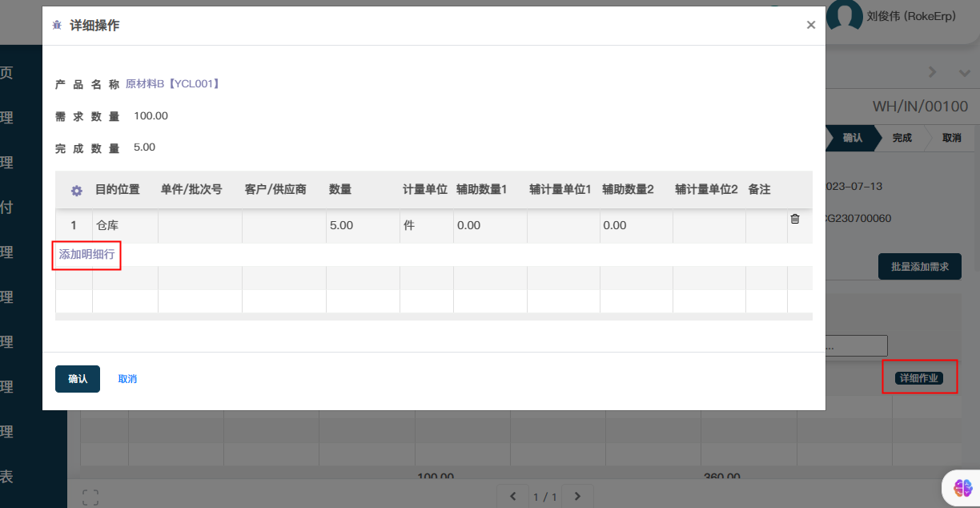Screen dimensions: 980x508
Task: Click the user avatar for 刘俊伟
Action: tap(844, 15)
